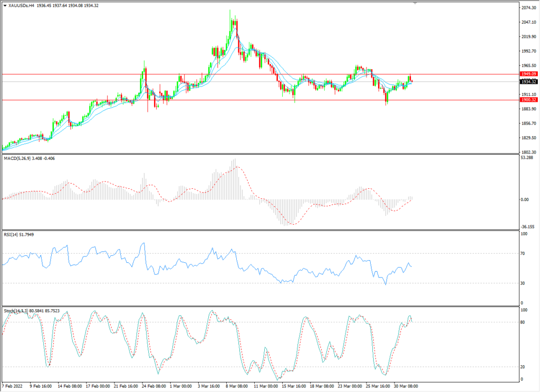Click the 15 Mar 16:00 time label

(x=293, y=386)
